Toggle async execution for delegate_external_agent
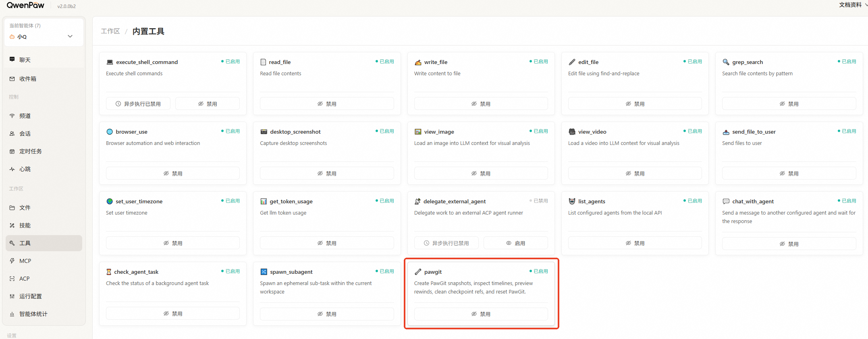868x339 pixels. [x=446, y=243]
